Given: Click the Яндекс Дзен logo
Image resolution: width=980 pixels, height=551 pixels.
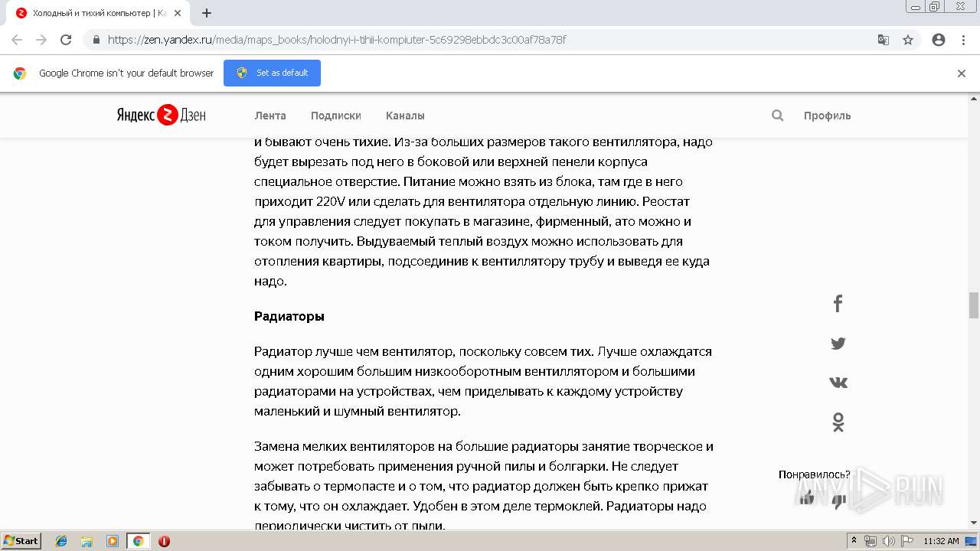Looking at the screenshot, I should (161, 116).
